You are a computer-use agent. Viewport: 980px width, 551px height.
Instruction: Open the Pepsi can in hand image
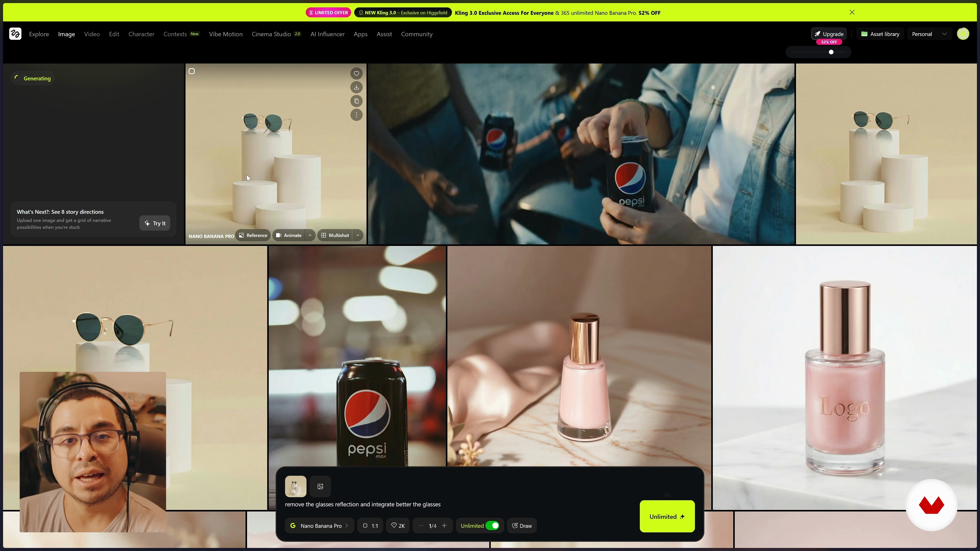[581, 154]
